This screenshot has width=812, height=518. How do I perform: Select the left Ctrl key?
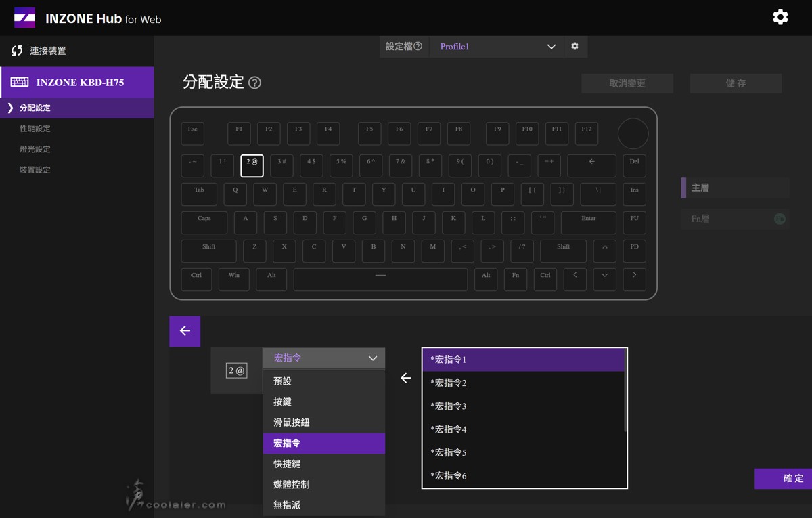196,279
